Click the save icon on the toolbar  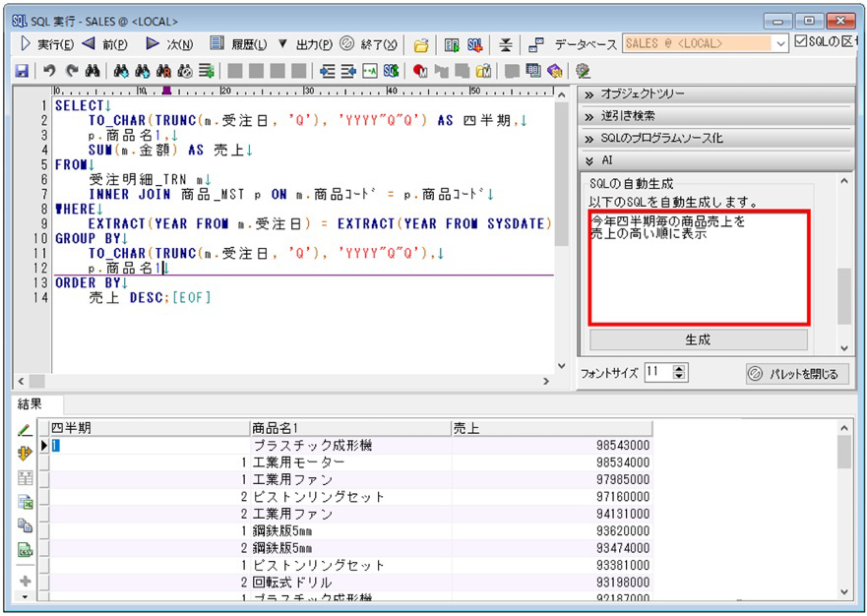point(22,73)
